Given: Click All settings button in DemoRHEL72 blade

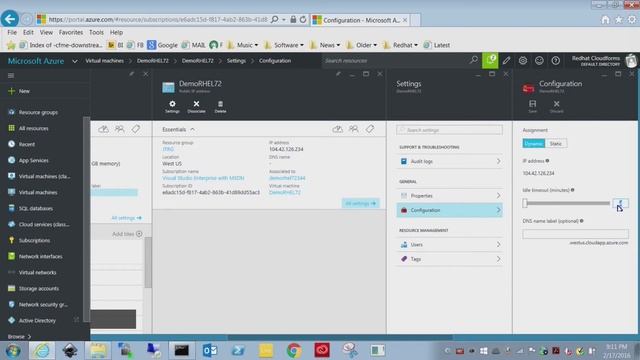Looking at the screenshot, I should [x=360, y=203].
